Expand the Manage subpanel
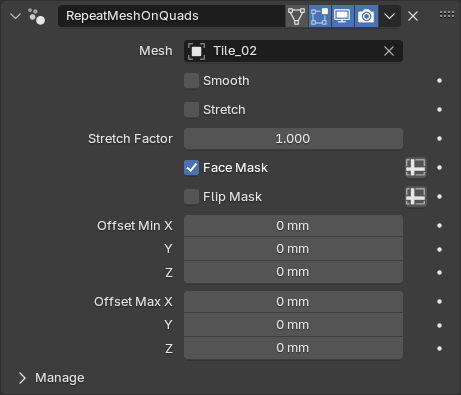This screenshot has width=461, height=395. [x=22, y=378]
